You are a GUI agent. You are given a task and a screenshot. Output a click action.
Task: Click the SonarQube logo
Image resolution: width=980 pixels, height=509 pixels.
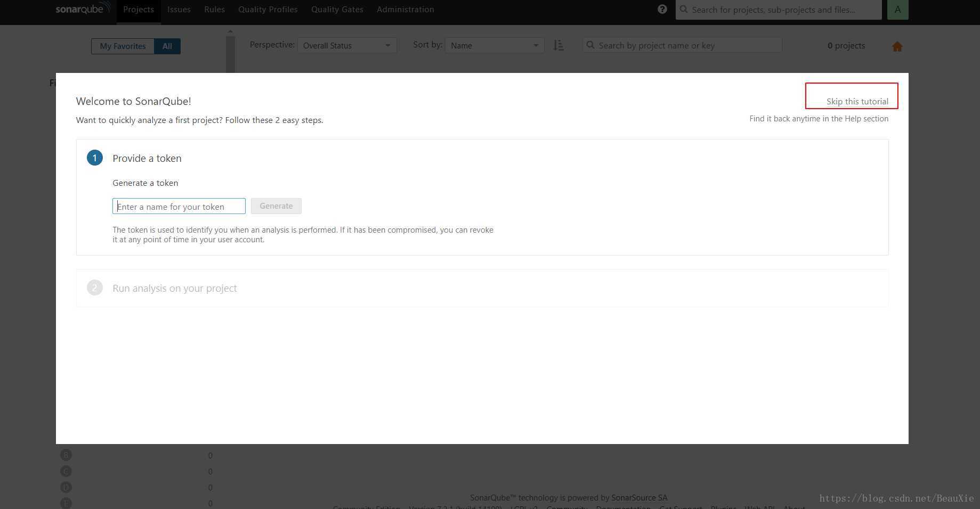pos(83,9)
